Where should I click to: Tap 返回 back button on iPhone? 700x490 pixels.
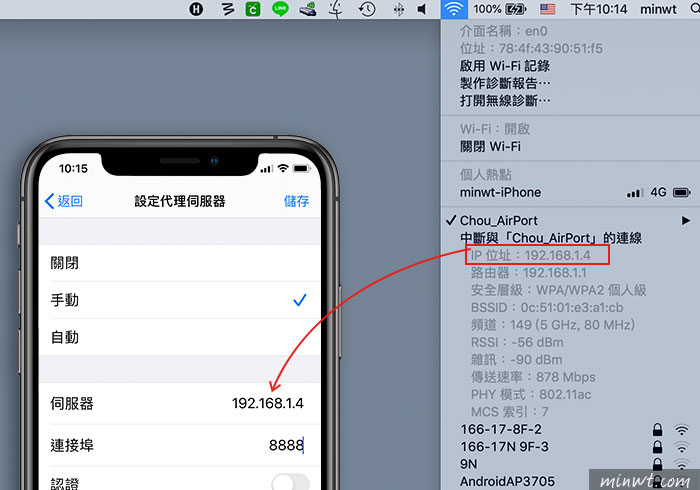tap(64, 201)
